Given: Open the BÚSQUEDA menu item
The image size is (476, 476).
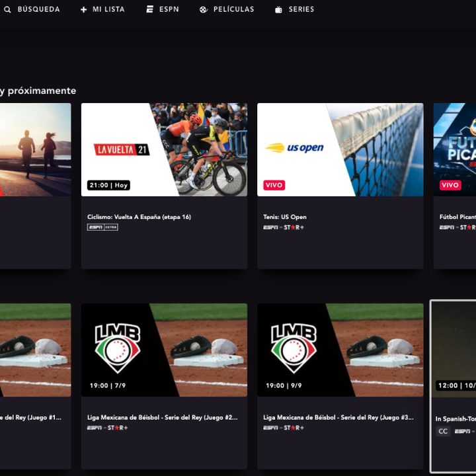Looking at the screenshot, I should pyautogui.click(x=38, y=9).
